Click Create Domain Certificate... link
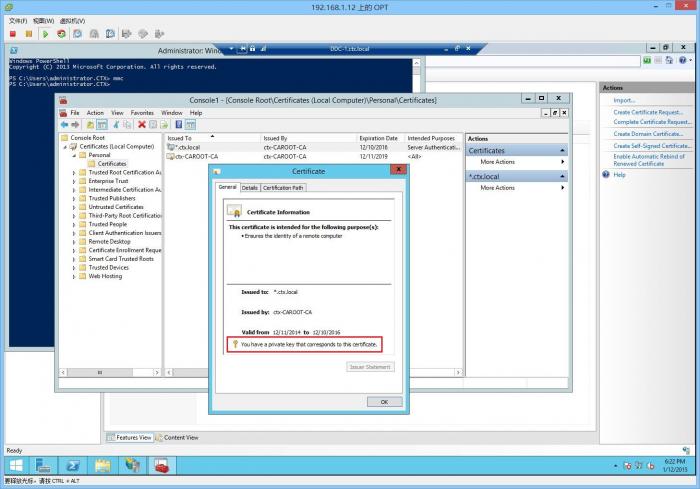700x489 pixels. 648,134
